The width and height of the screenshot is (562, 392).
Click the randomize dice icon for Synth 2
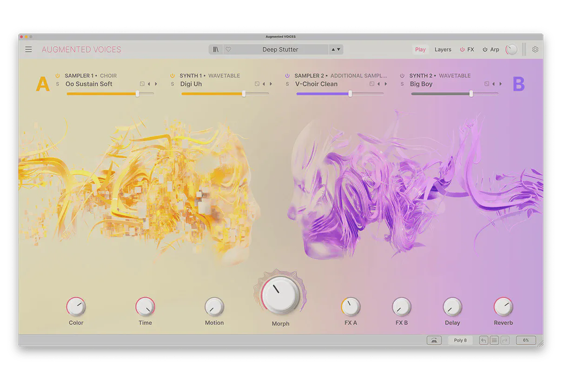pos(487,84)
